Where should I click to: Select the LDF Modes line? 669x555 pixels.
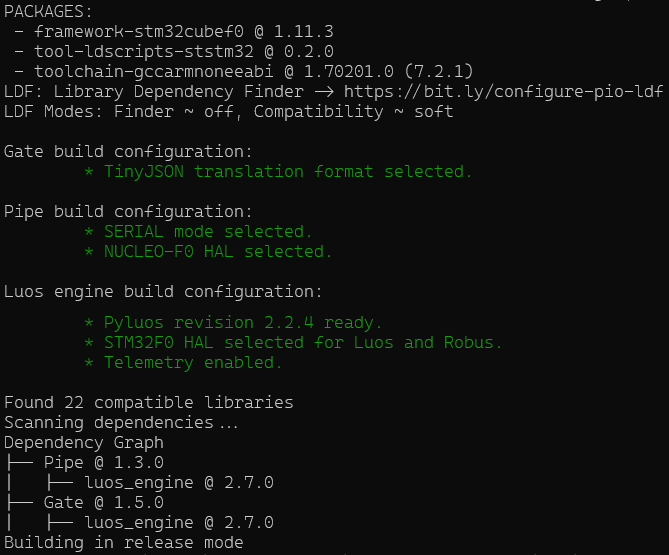(x=228, y=111)
